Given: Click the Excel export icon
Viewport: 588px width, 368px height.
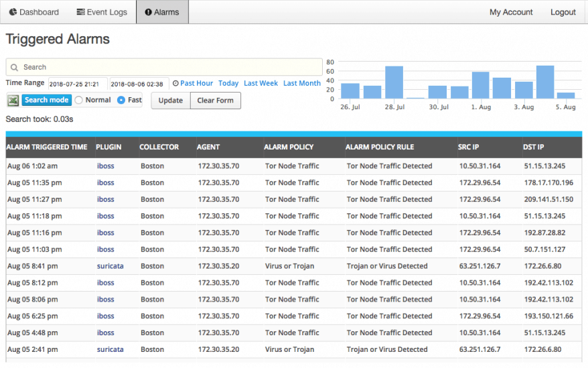Looking at the screenshot, I should (13, 101).
